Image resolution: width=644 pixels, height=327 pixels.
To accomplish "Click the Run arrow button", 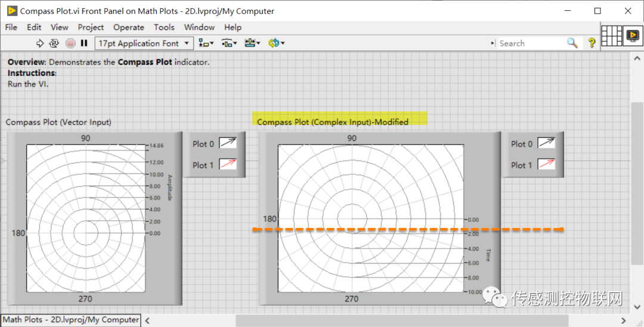I will [40, 43].
